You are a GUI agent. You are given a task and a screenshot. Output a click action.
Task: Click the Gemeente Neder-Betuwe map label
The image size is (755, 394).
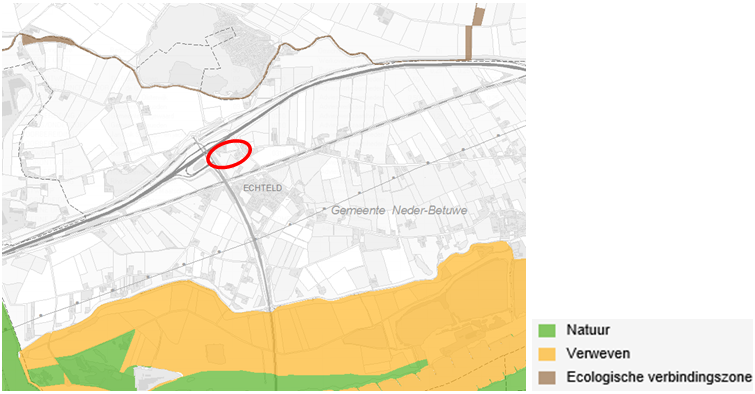tap(399, 210)
